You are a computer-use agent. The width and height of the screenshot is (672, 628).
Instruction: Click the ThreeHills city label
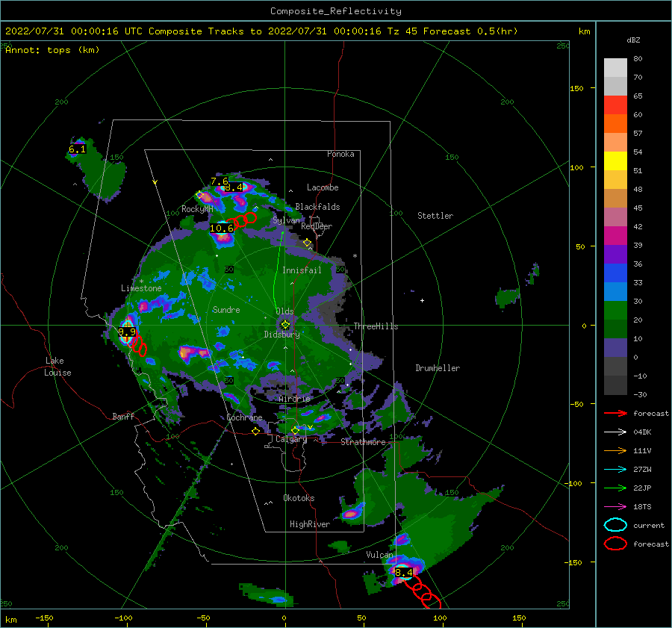pyautogui.click(x=376, y=326)
